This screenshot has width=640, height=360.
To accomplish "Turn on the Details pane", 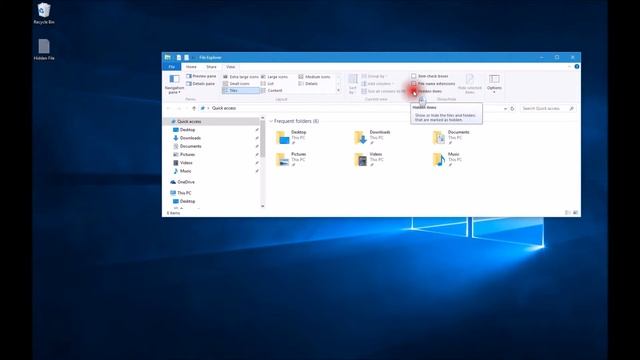I will click(x=200, y=84).
